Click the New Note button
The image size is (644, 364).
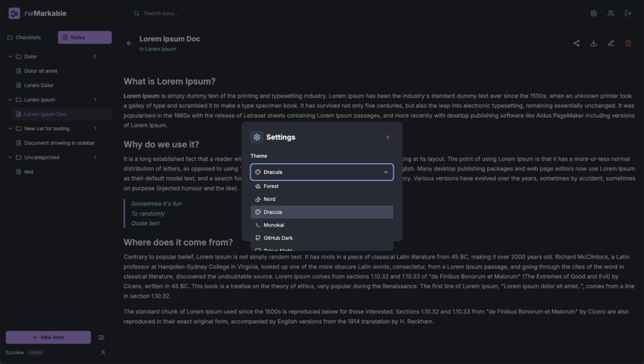click(48, 338)
